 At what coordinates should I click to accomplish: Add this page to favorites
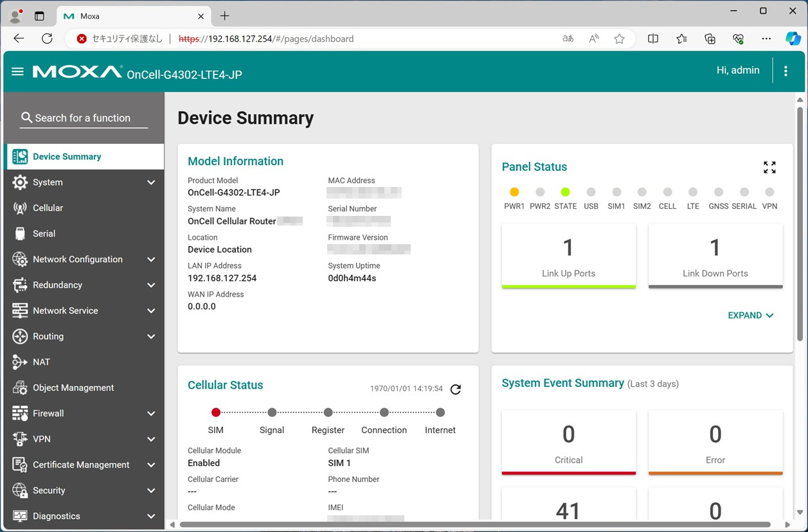tap(619, 39)
